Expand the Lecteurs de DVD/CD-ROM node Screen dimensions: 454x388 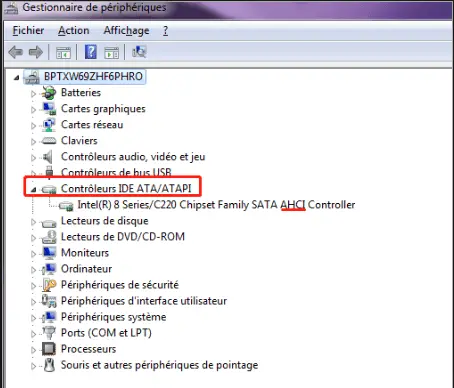click(33, 238)
